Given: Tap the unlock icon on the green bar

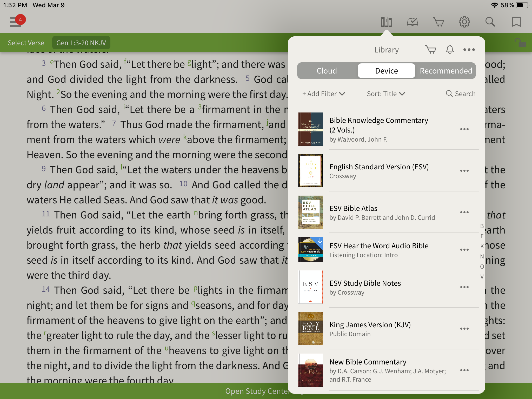Looking at the screenshot, I should click(520, 43).
